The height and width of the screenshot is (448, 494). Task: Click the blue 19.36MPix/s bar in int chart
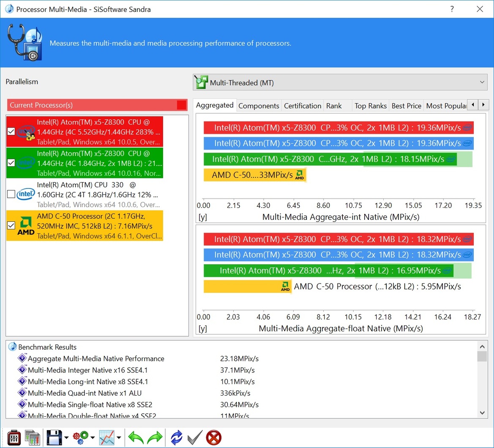(338, 143)
